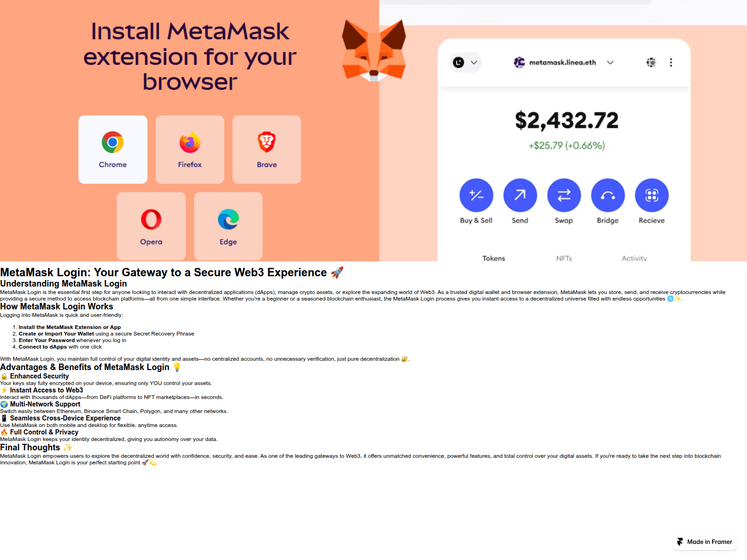Click the Made in Framer badge
747x560 pixels.
click(705, 542)
